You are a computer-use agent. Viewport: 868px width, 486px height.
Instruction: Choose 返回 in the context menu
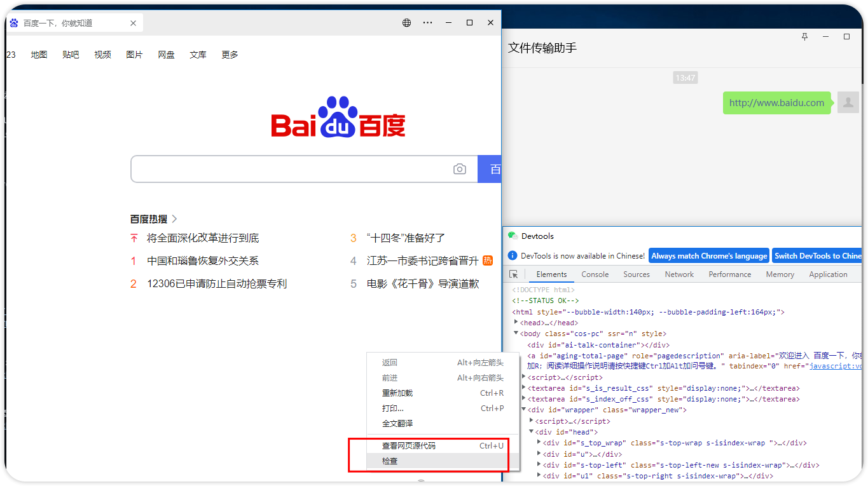click(x=443, y=363)
